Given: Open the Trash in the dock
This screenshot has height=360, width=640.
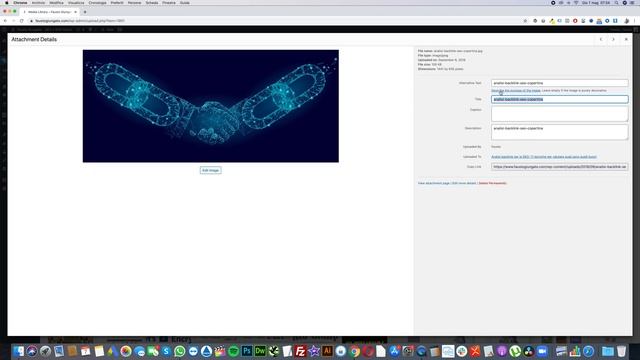Looking at the screenshot, I should point(621,351).
